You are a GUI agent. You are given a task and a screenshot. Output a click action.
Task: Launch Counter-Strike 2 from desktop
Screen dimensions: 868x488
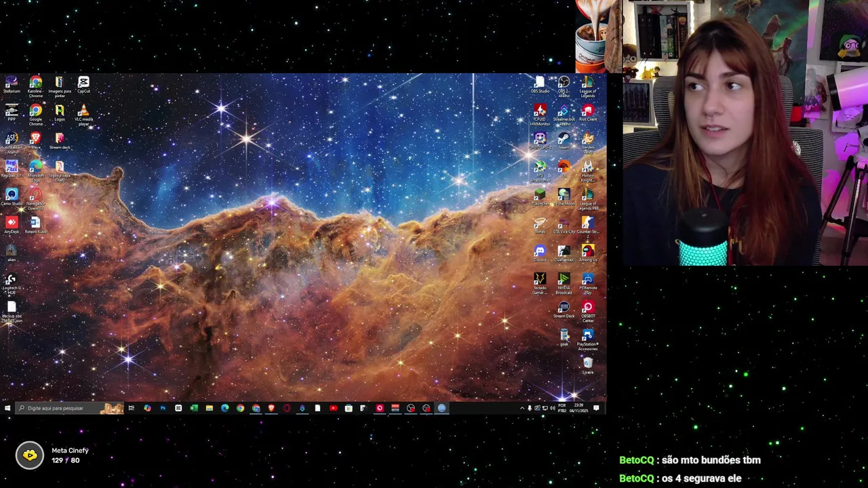[588, 225]
